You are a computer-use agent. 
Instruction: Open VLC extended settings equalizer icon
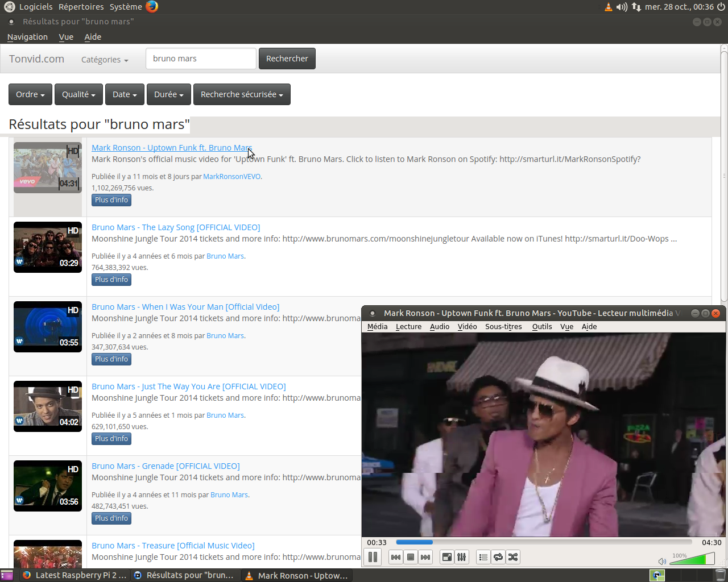pos(462,557)
